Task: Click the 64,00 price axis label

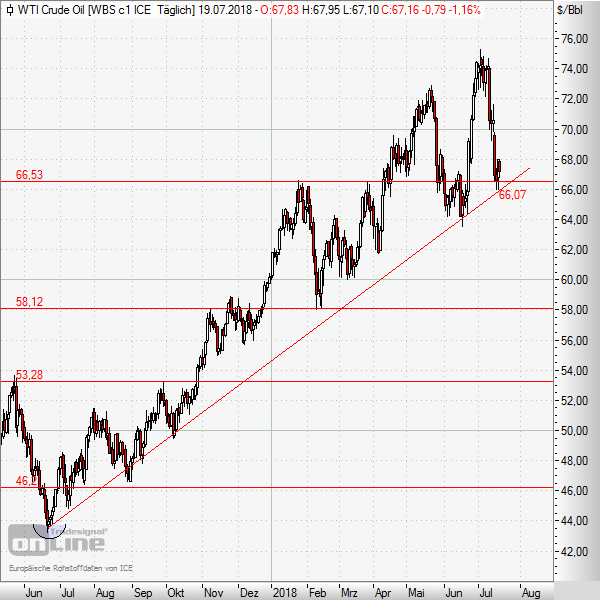Action: [x=574, y=220]
